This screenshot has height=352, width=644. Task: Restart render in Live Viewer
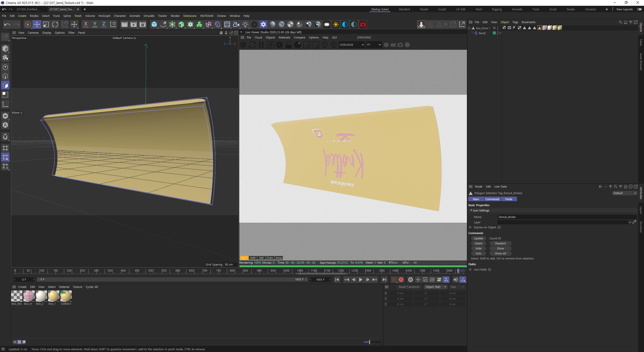(252, 45)
